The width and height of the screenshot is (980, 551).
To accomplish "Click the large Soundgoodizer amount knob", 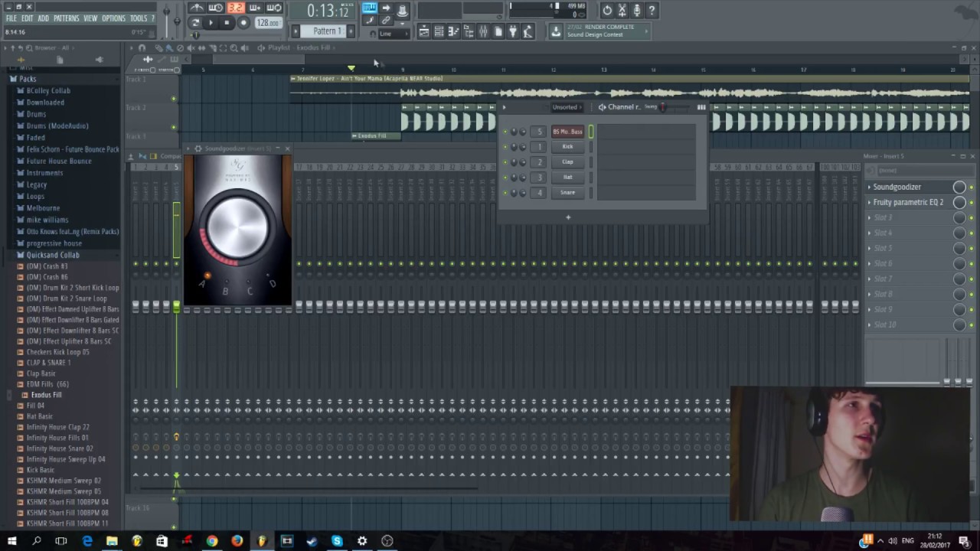I will 237,226.
